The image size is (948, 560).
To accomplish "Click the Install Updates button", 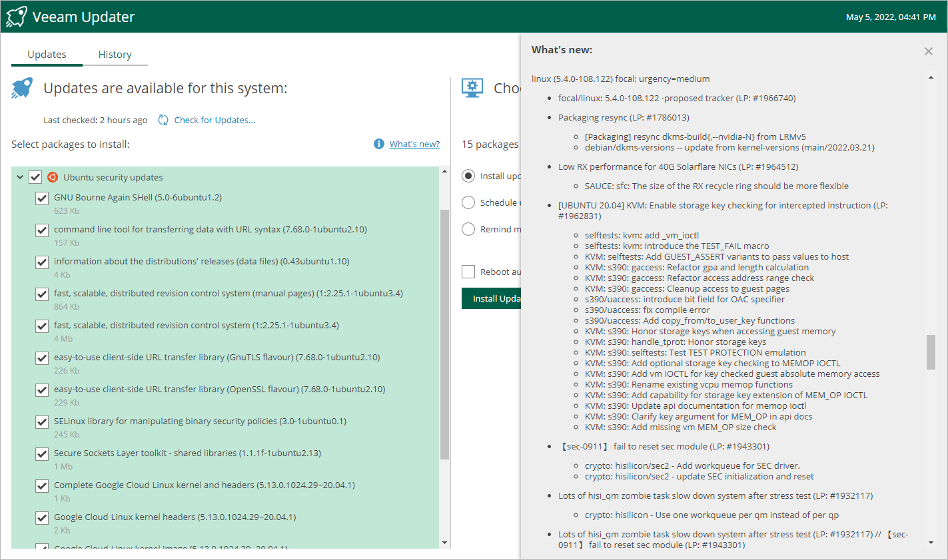I will tap(492, 298).
